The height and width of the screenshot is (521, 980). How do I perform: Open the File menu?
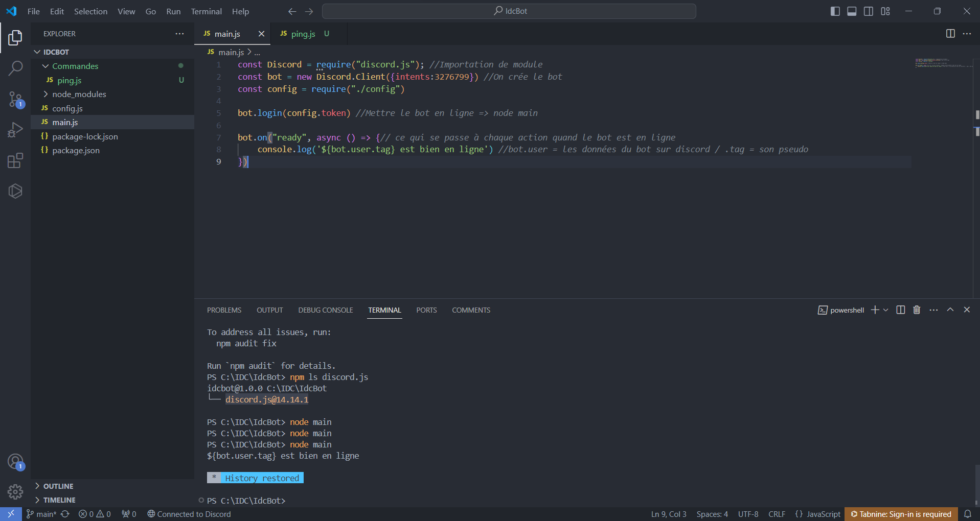click(34, 11)
